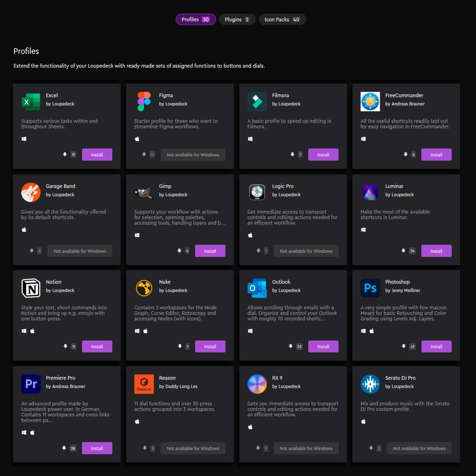This screenshot has height=476, width=476.
Task: Click the Apple icon on Premiere Pro card
Action: (x=33, y=432)
